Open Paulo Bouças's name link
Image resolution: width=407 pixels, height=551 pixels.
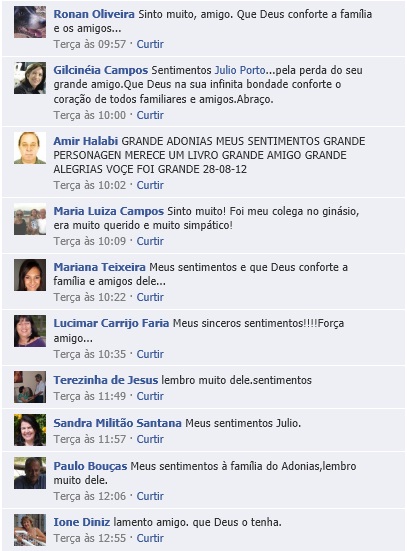click(90, 466)
